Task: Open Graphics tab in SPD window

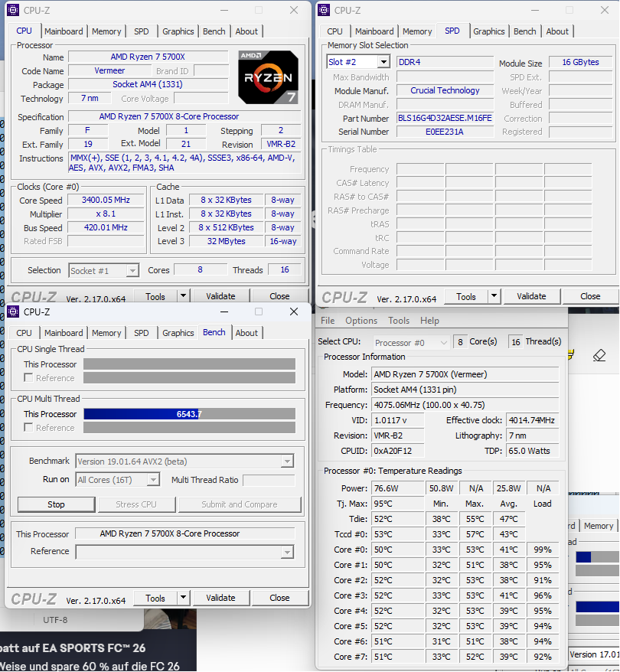Action: (489, 31)
